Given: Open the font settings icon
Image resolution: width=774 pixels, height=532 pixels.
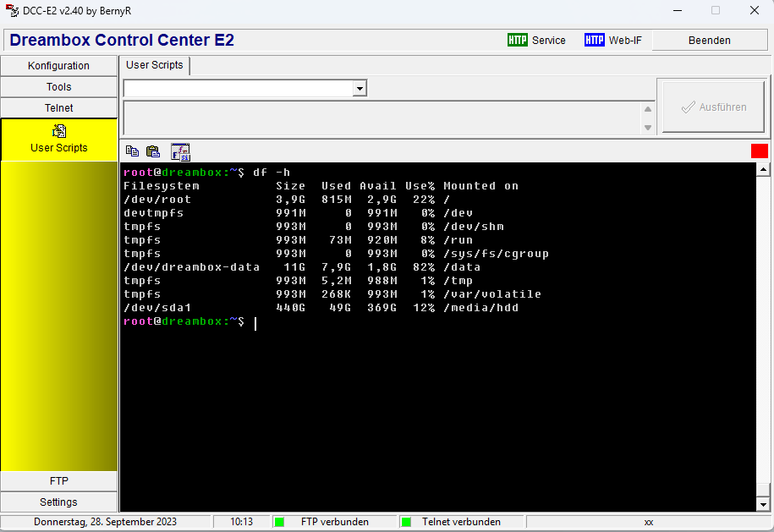Looking at the screenshot, I should 180,151.
